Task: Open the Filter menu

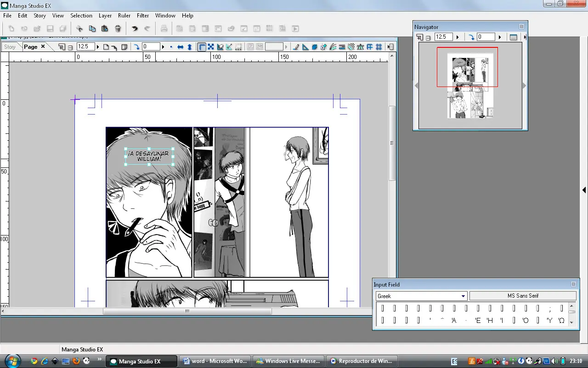Action: coord(143,16)
